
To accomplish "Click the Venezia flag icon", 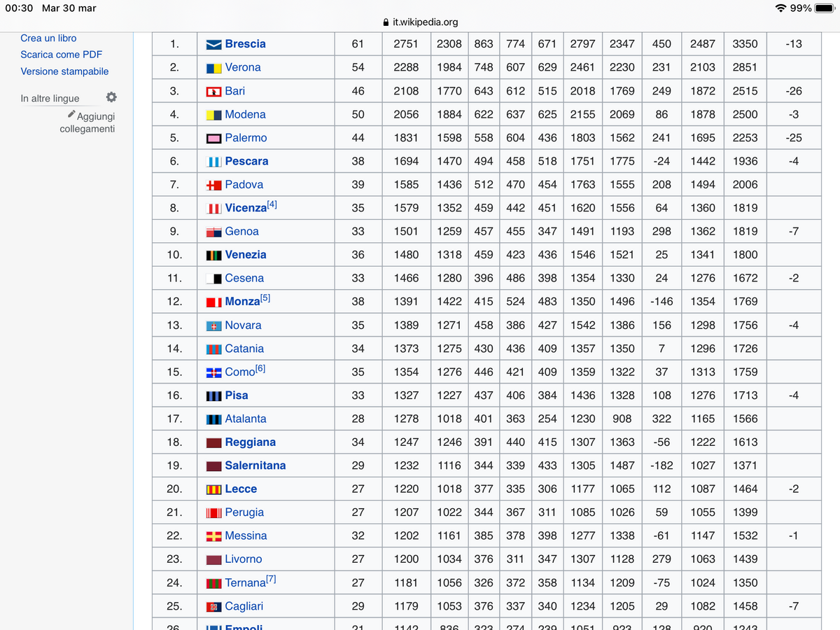I will click(x=213, y=255).
